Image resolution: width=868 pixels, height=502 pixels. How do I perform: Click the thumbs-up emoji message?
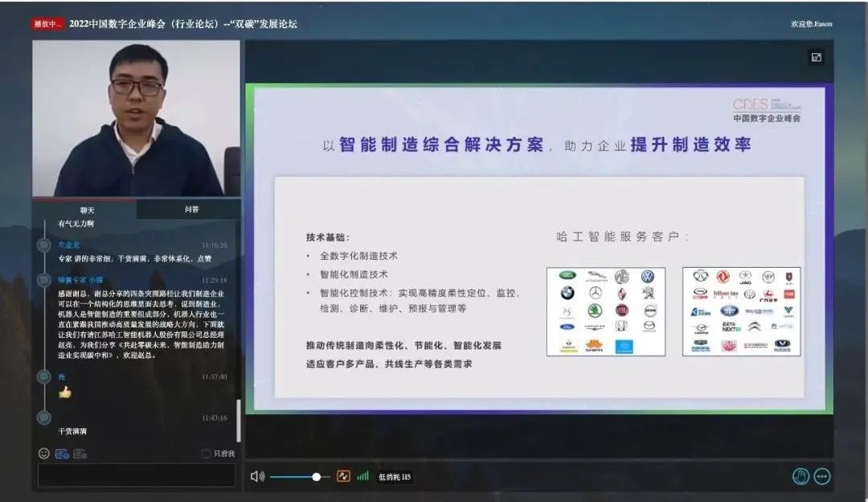pos(65,393)
